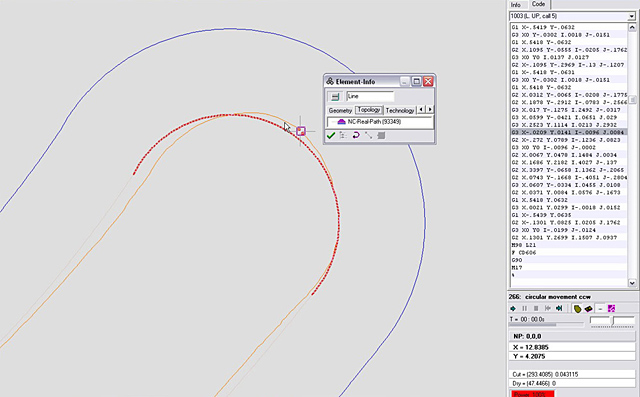Open the Technology tab
This screenshot has height=397, width=640.
pos(400,111)
